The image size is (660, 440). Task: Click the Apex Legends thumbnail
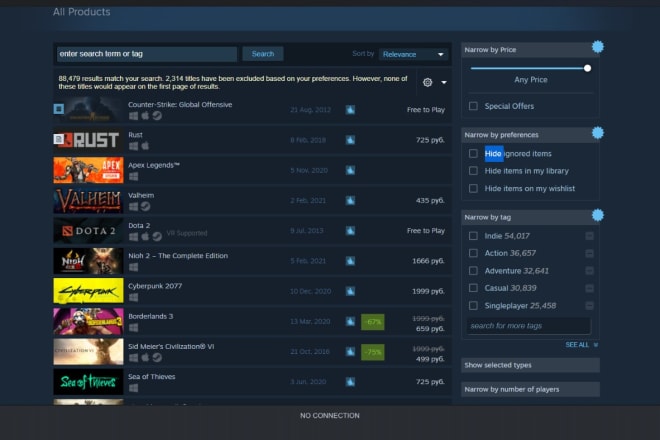pyautogui.click(x=88, y=170)
